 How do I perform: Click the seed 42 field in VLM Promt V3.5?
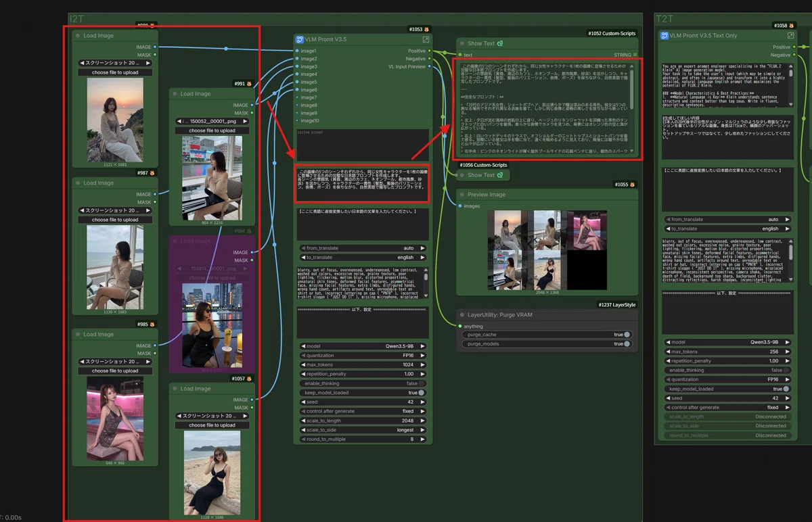click(363, 402)
